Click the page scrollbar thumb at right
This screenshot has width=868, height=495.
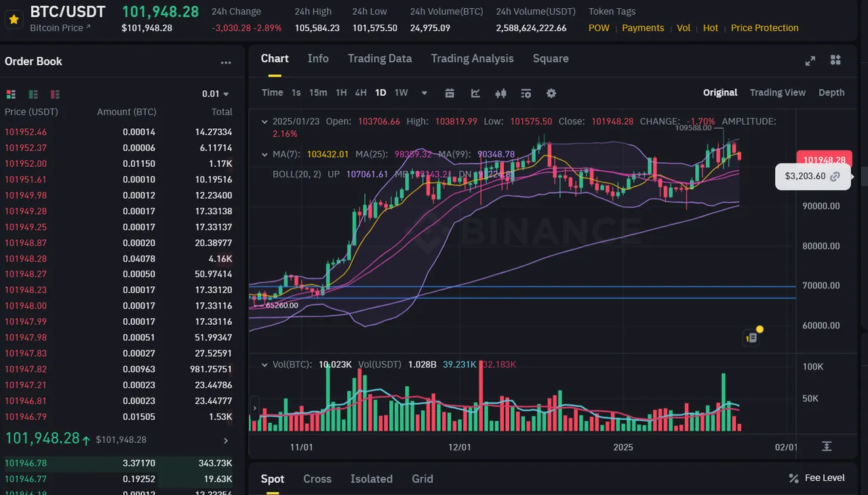coord(865,176)
